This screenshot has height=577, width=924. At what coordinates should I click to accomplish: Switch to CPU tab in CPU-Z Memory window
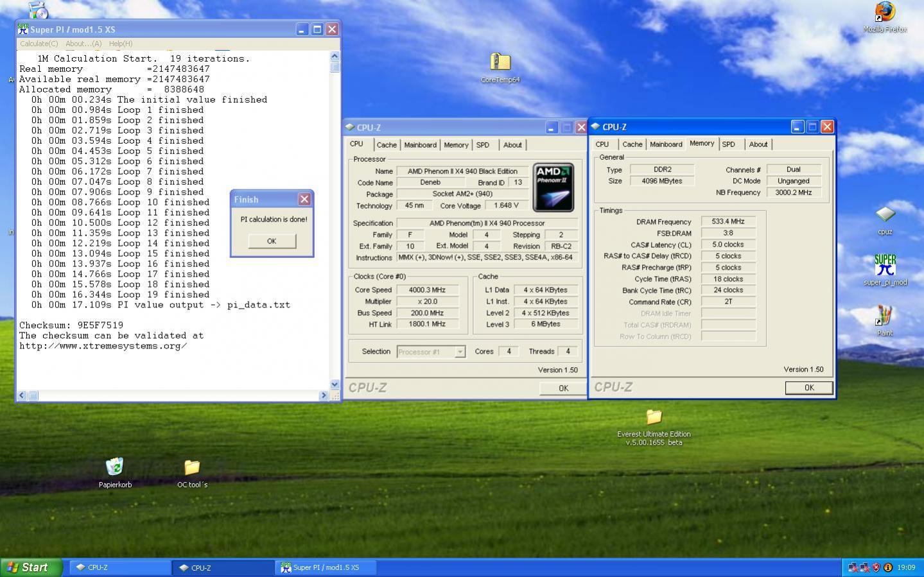(602, 144)
